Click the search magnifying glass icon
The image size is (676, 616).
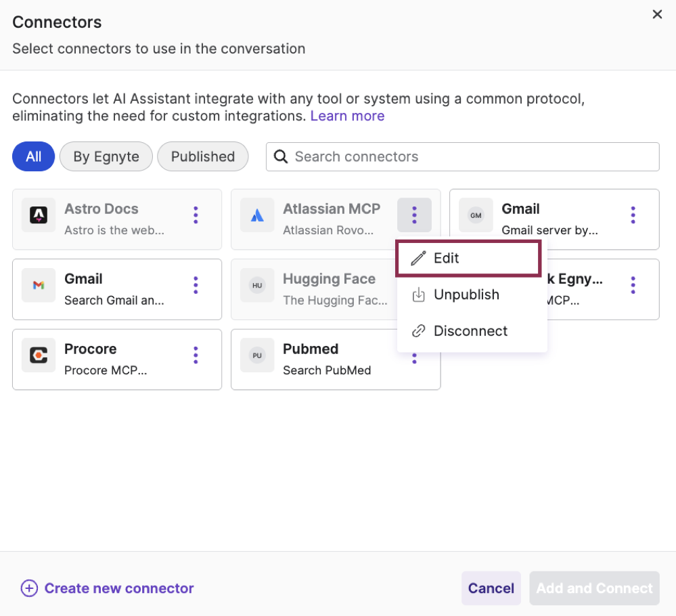click(280, 156)
